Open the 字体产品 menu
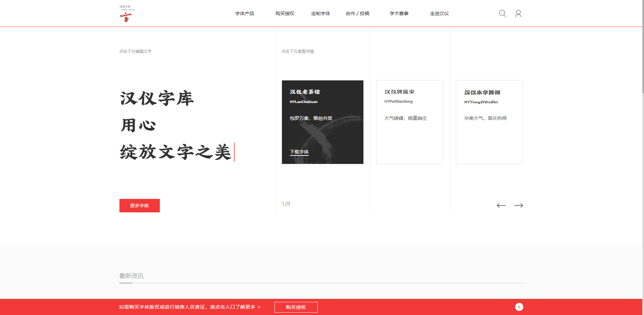The height and width of the screenshot is (315, 644). pyautogui.click(x=245, y=13)
